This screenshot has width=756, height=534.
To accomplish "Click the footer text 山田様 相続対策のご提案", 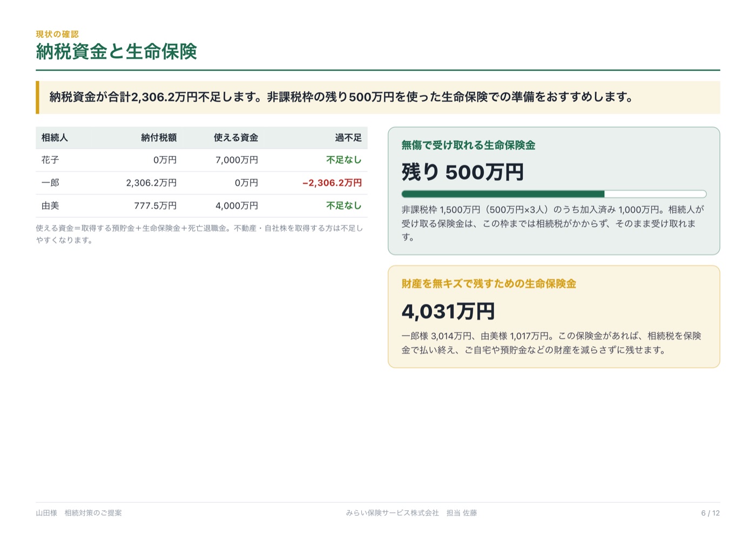I will (79, 513).
